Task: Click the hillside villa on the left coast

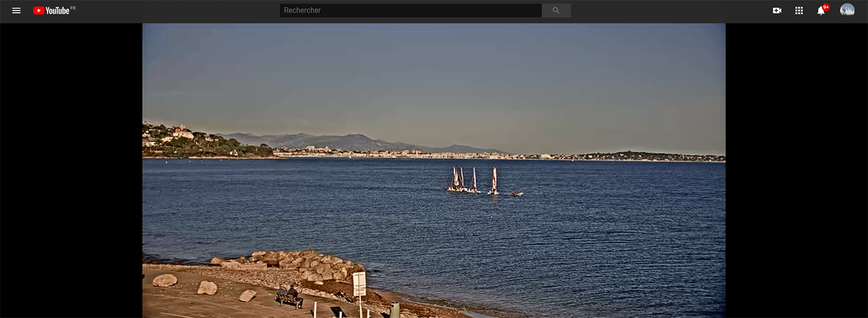Action: 181,132
